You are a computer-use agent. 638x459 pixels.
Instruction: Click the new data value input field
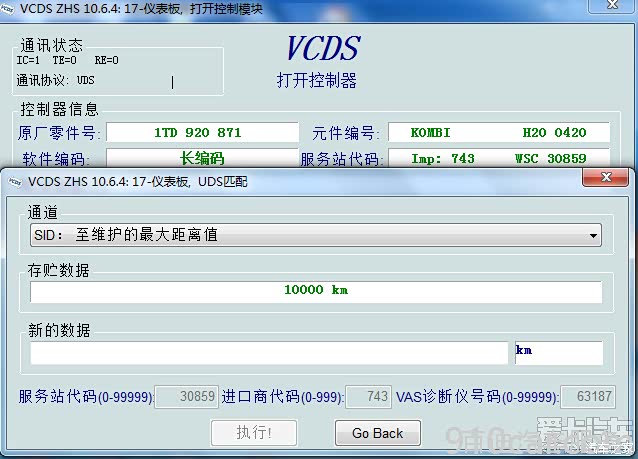pyautogui.click(x=269, y=353)
